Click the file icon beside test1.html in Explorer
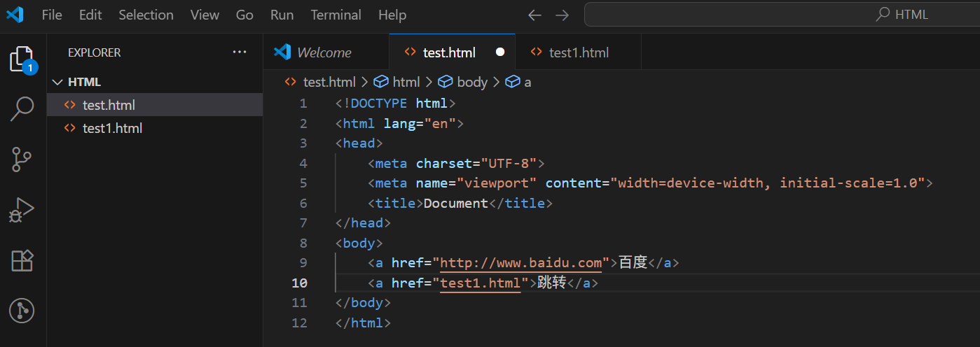Image resolution: width=980 pixels, height=347 pixels. [69, 129]
